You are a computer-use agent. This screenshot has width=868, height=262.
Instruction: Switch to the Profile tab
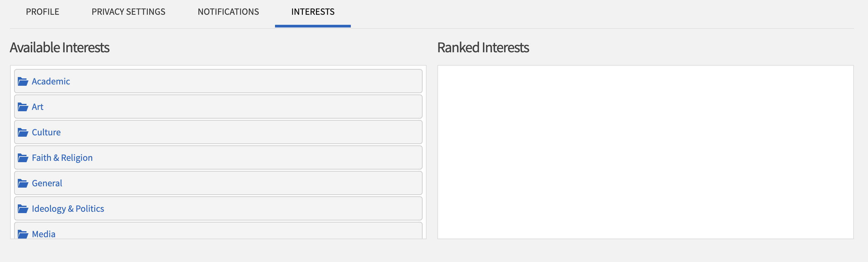pyautogui.click(x=42, y=12)
